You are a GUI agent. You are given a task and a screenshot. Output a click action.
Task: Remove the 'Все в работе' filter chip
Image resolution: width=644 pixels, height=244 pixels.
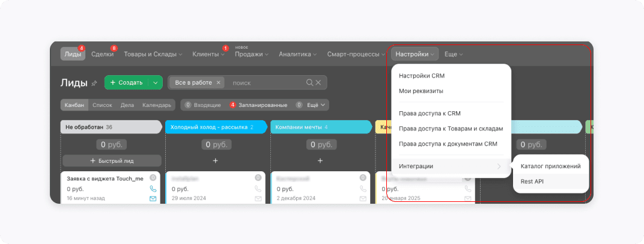[219, 82]
